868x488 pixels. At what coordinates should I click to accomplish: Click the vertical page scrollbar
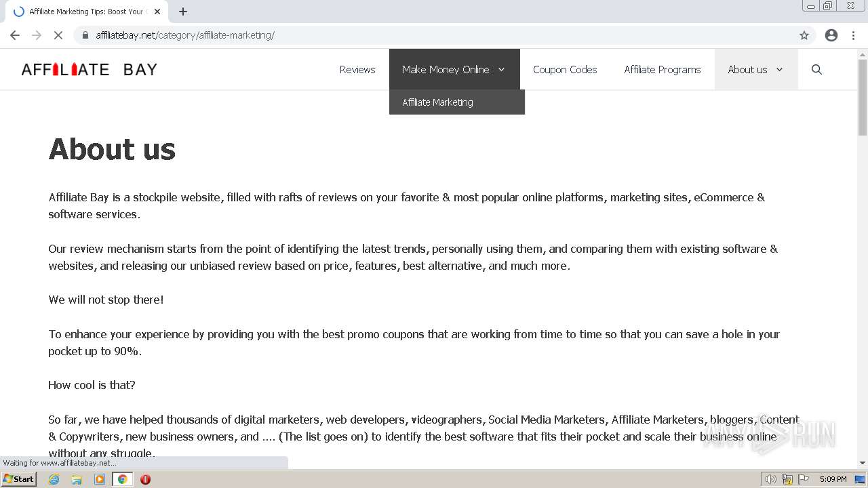click(x=863, y=271)
